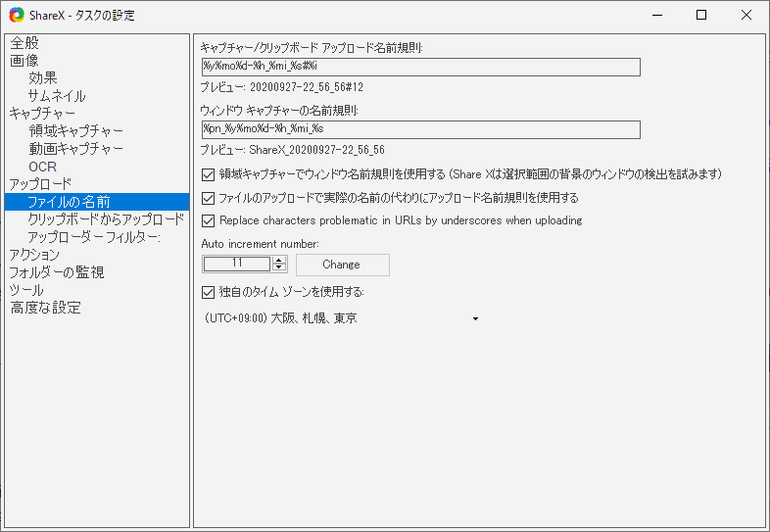Click the Auto increment number label
770x532 pixels.
pos(261,244)
